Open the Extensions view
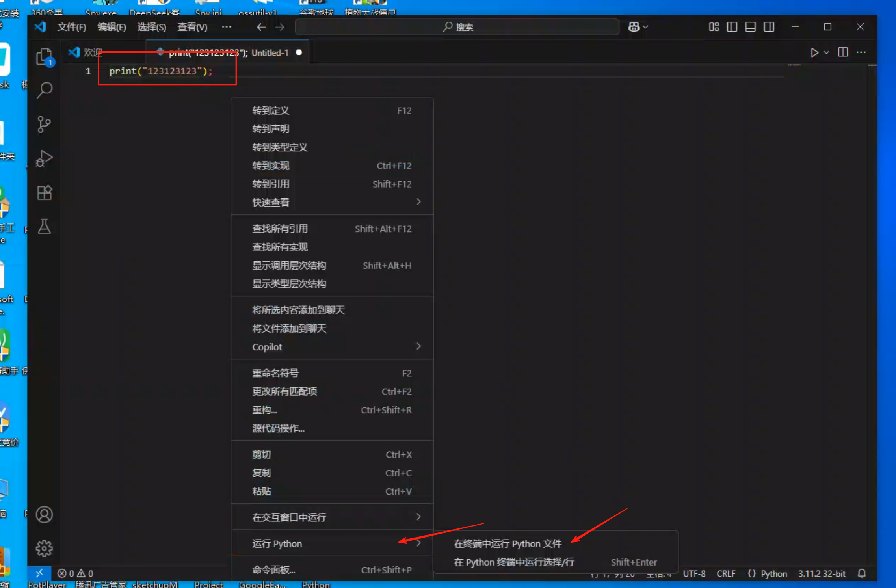This screenshot has width=896, height=588. click(44, 193)
